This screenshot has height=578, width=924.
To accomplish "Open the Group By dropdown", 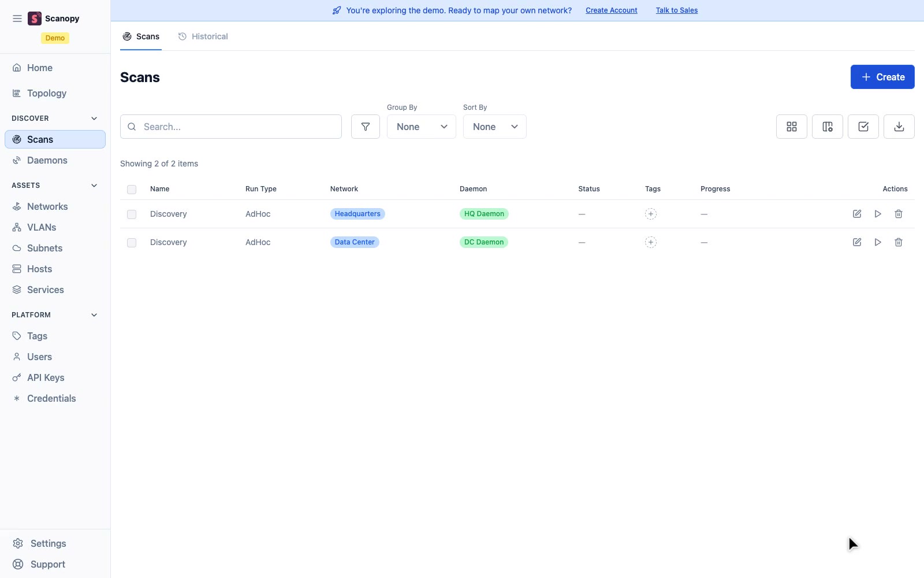I will pos(422,127).
